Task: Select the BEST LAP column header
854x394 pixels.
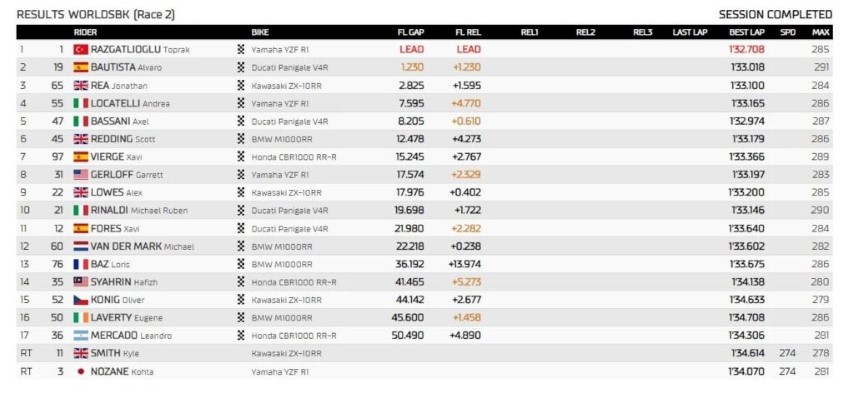Action: pos(747,32)
